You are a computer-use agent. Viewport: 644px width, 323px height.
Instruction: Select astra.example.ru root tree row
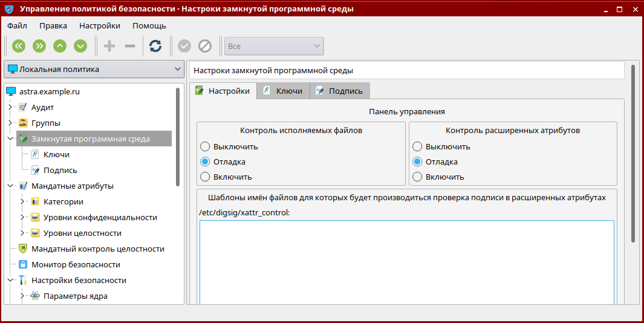[x=50, y=92]
